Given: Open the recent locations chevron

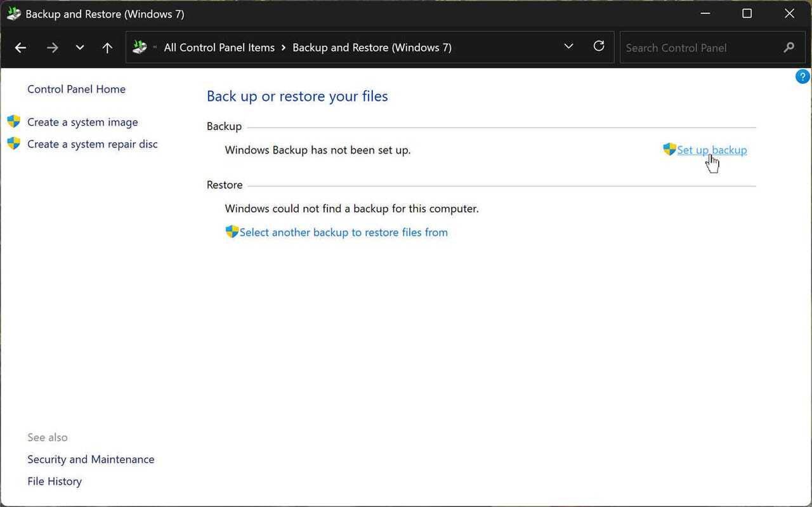Looking at the screenshot, I should tap(79, 48).
